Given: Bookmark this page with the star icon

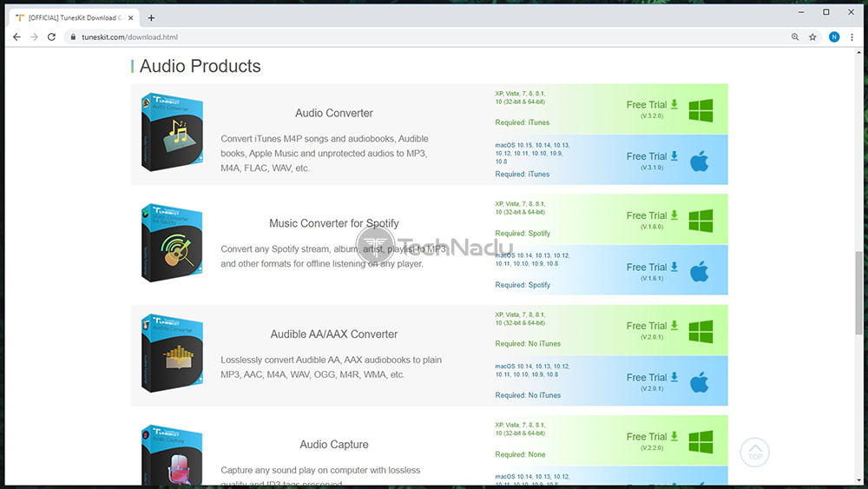Looking at the screenshot, I should pyautogui.click(x=812, y=37).
